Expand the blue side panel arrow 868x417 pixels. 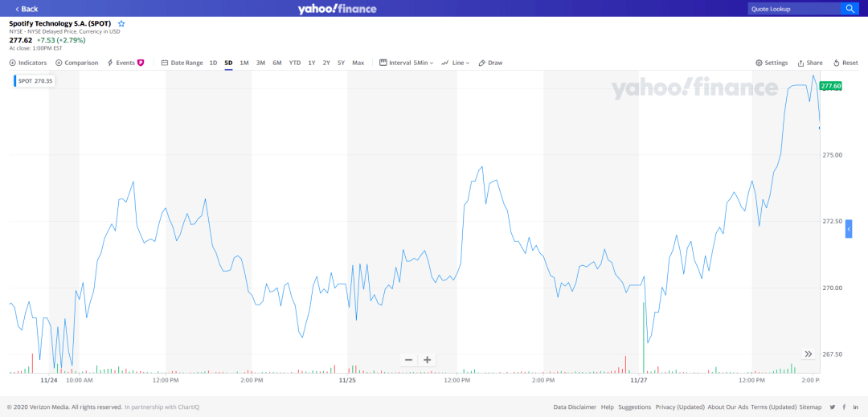[x=848, y=230]
